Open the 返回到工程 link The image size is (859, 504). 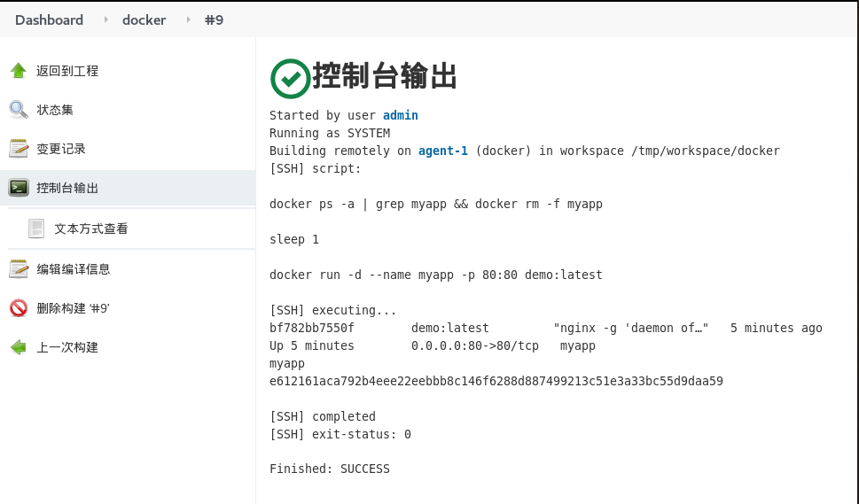tap(67, 71)
